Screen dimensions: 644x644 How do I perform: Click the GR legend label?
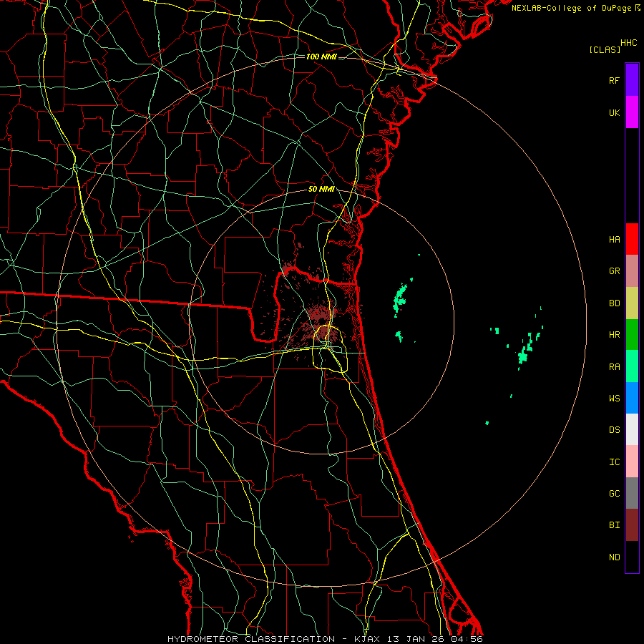[614, 271]
